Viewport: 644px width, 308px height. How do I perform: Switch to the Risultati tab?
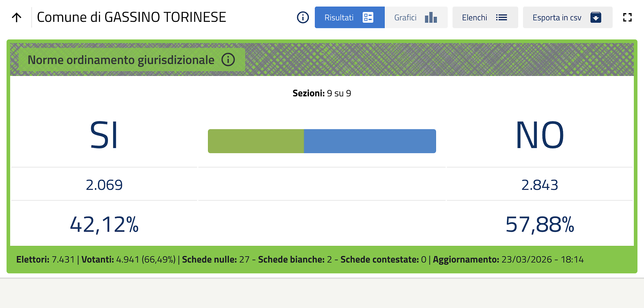point(339,17)
